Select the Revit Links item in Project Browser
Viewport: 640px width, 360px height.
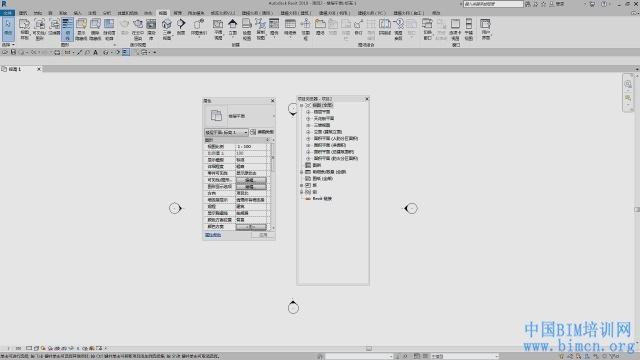(x=322, y=198)
